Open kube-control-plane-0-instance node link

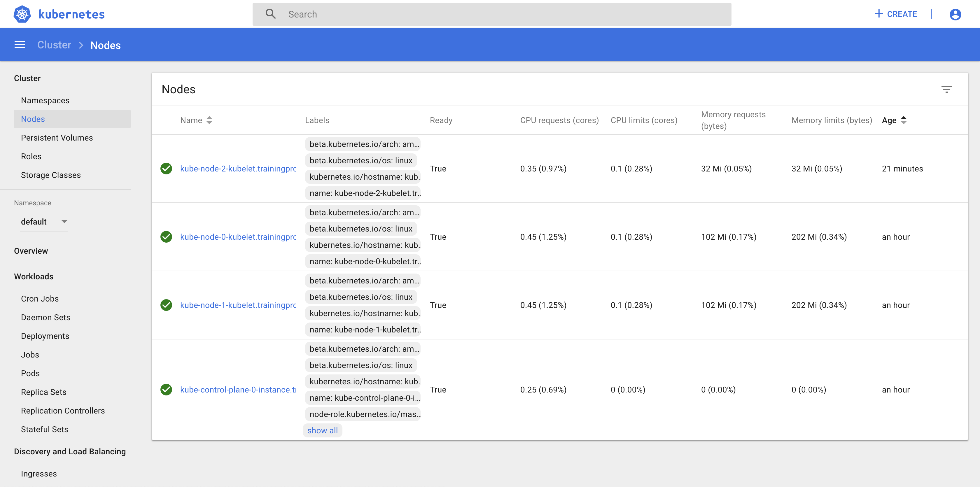(238, 390)
